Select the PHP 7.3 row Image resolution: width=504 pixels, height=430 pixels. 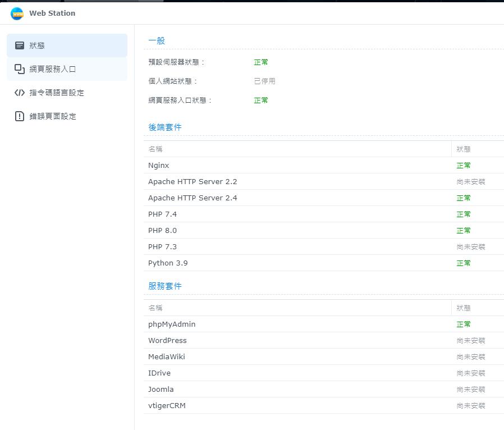pos(324,247)
